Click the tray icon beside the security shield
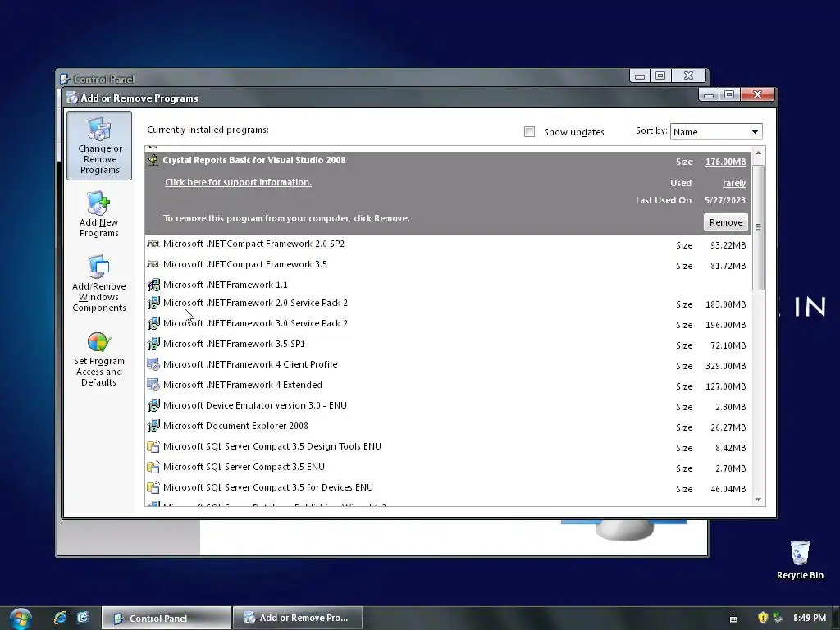Screen dimensions: 840x630 (x=778, y=618)
